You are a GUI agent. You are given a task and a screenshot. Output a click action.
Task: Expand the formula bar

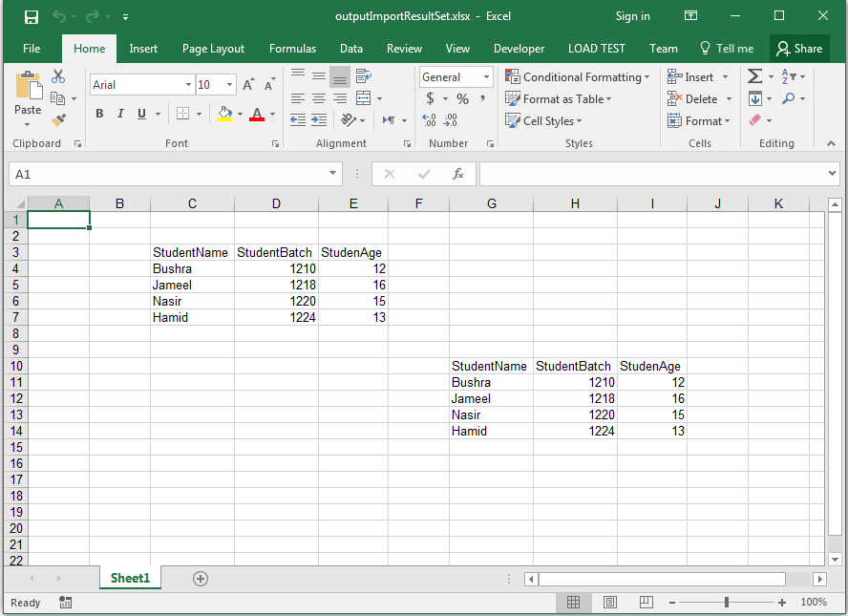pyautogui.click(x=832, y=174)
